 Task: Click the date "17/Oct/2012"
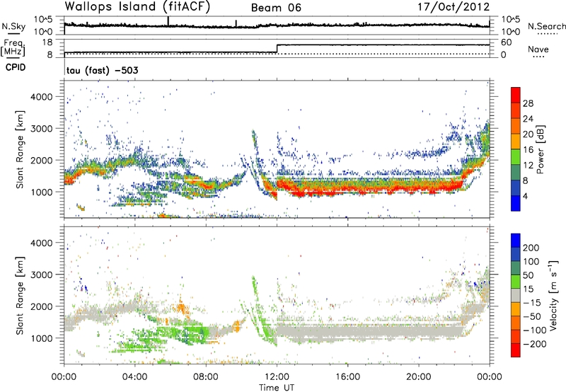coord(454,7)
